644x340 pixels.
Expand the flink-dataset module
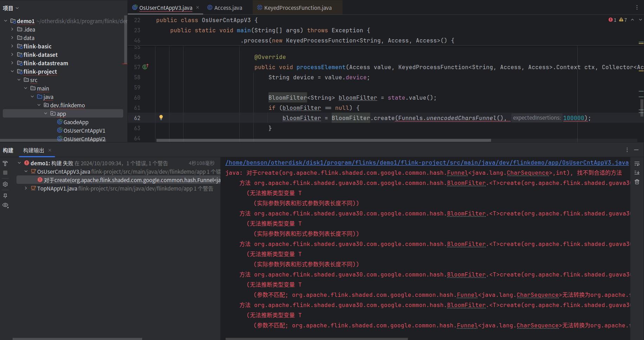12,54
